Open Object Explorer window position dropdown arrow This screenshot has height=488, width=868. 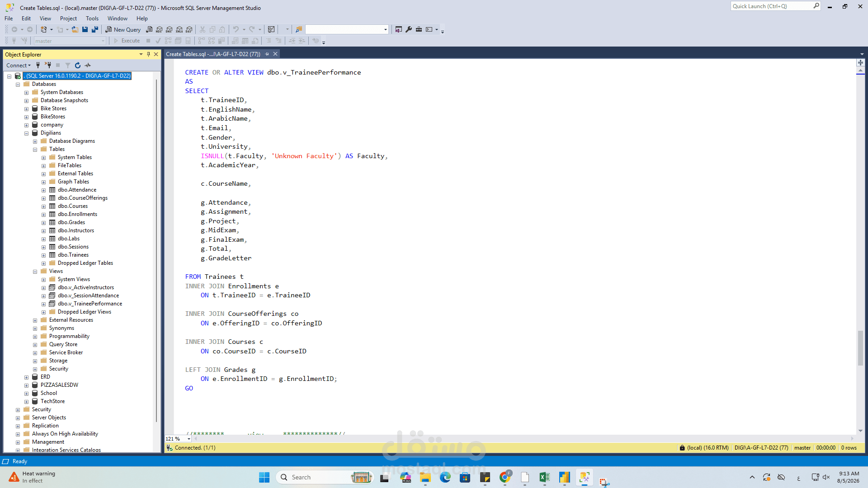141,54
